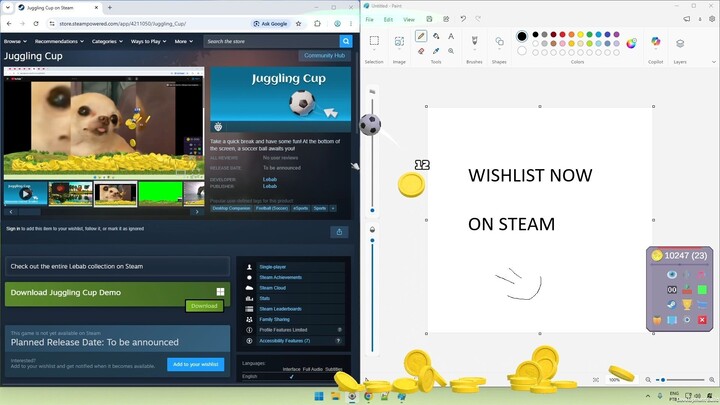Click the 00 counter icon in game widget
This screenshot has height=405, width=720.
coord(672,290)
